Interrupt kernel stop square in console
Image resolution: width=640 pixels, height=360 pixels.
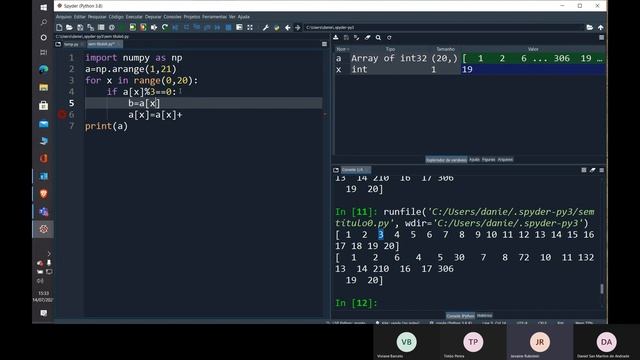[584, 170]
